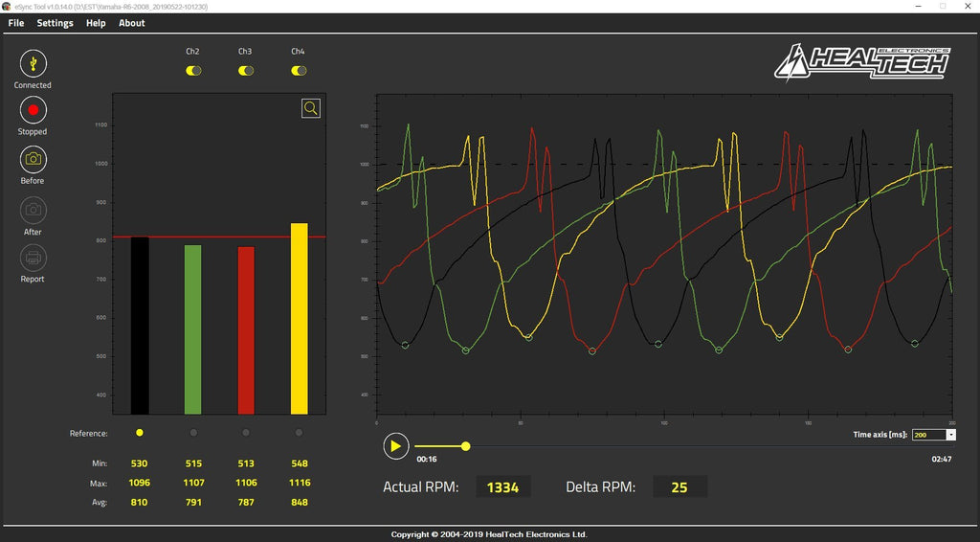Open the Time axis dropdown arrow
This screenshot has width=980, height=542.
pyautogui.click(x=950, y=435)
